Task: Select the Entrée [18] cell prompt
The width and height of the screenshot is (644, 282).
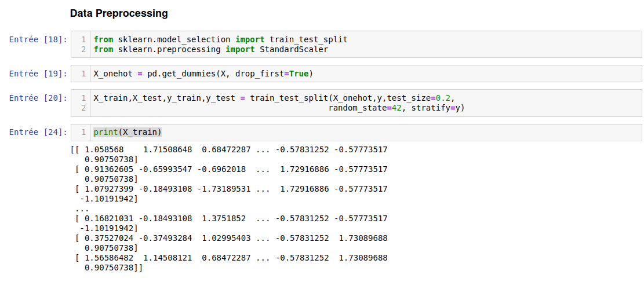Action: coord(38,39)
